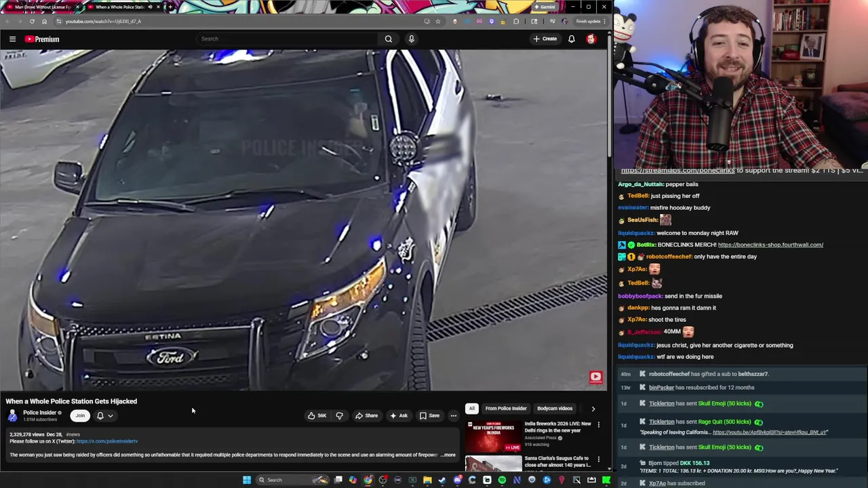
Task: Open India fireworks 2026 LIVE thumbnail
Action: pos(493,436)
